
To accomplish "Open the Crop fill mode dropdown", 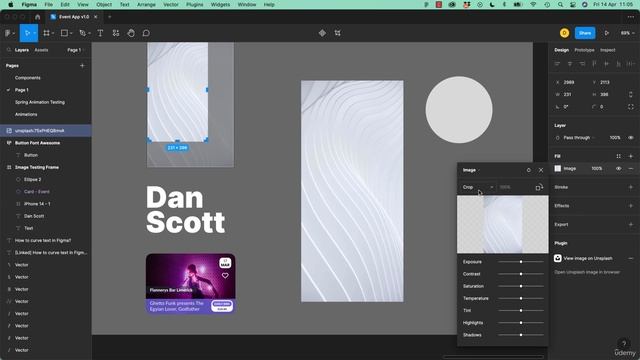I will (x=478, y=187).
